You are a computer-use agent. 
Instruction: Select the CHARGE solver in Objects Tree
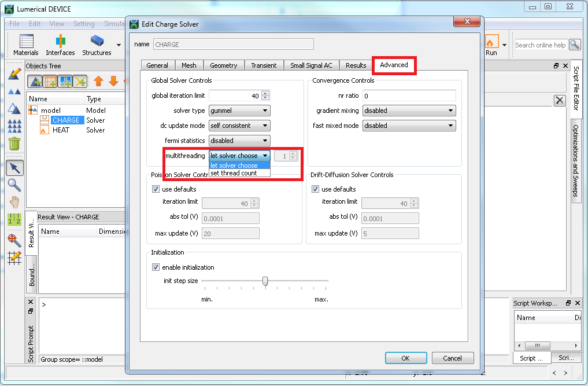pos(66,120)
